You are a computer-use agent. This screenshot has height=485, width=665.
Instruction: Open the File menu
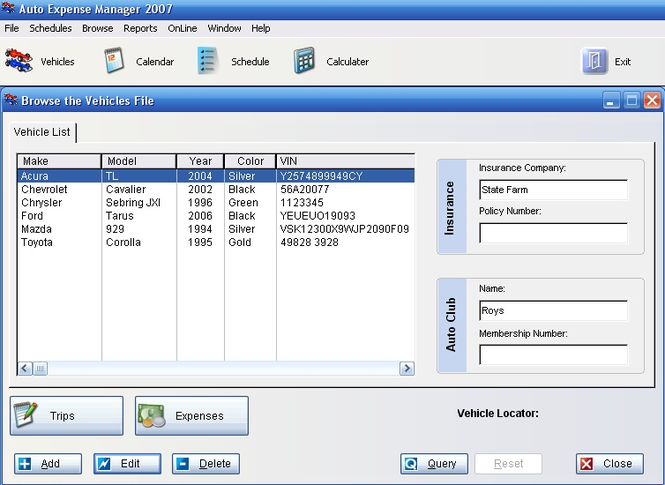click(11, 28)
